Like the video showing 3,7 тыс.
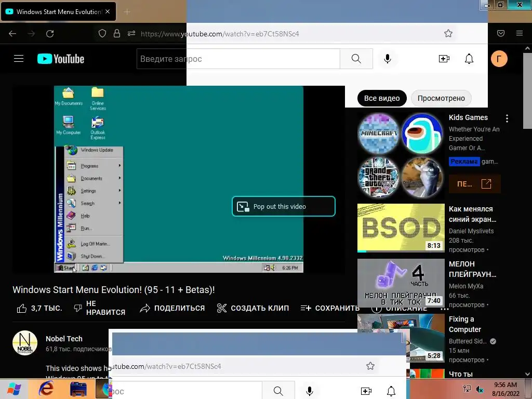Screen dimensions: 532x399 [x=39, y=308]
